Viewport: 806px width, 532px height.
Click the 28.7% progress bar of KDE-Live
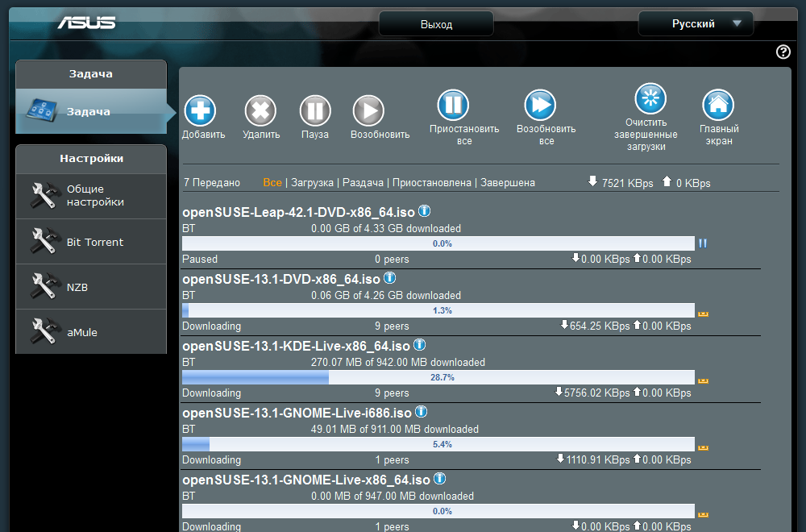(438, 377)
